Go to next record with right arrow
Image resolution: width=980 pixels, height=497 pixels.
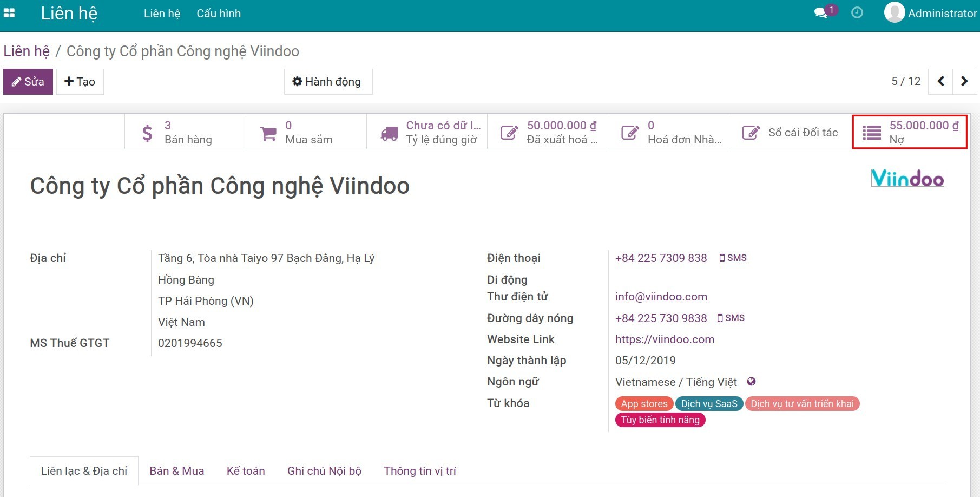click(965, 81)
